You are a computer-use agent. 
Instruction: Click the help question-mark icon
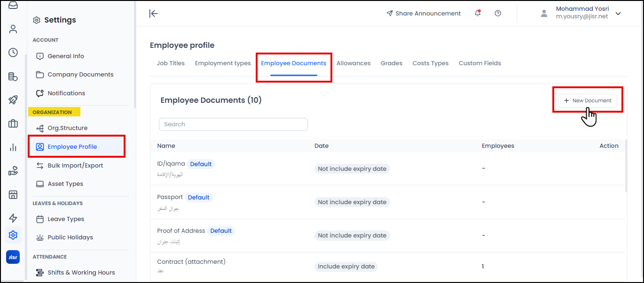[498, 13]
